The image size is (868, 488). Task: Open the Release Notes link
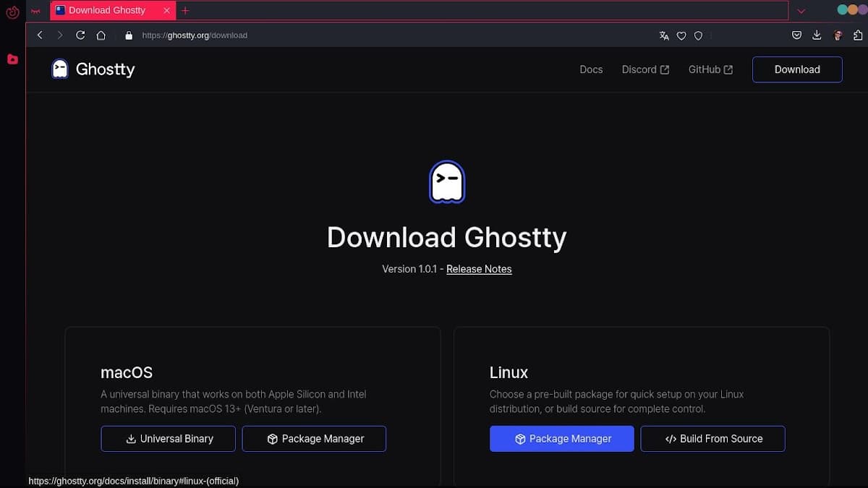[479, 269]
